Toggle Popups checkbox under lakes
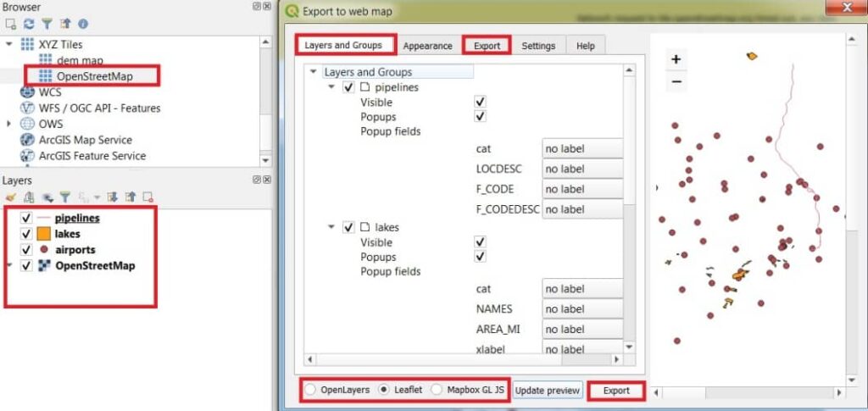Viewport: 868px width, 411px height. (480, 257)
